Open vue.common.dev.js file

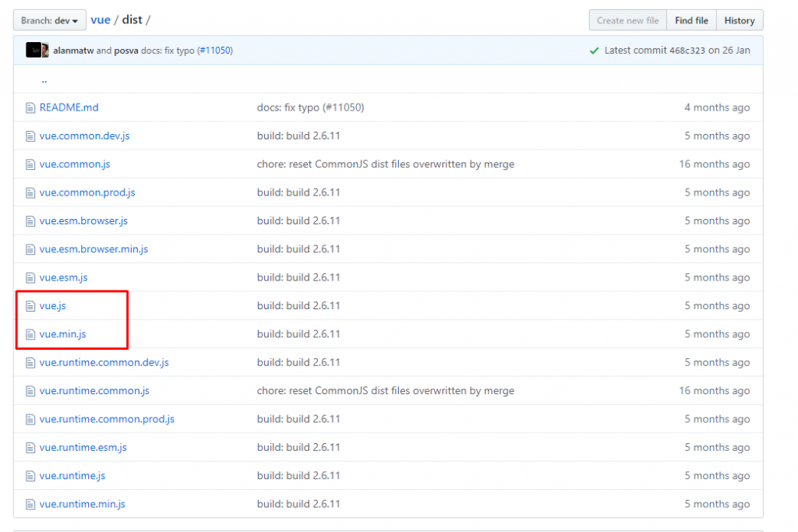(x=84, y=136)
